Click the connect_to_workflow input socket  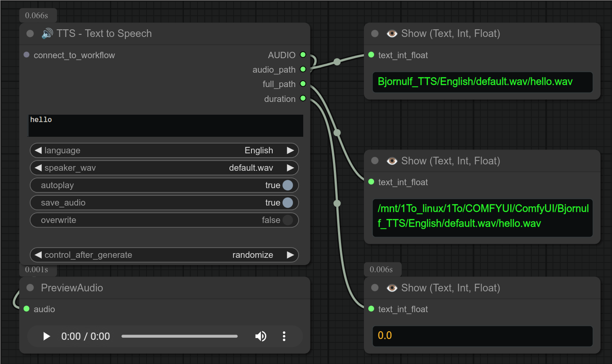pos(26,55)
